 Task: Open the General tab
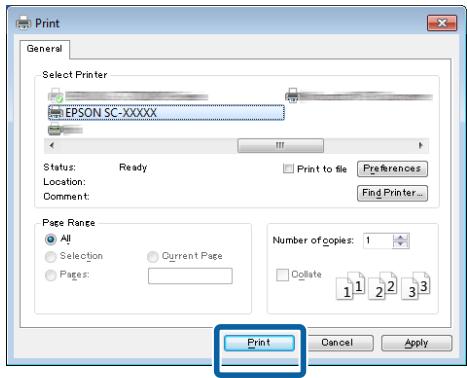(x=45, y=49)
